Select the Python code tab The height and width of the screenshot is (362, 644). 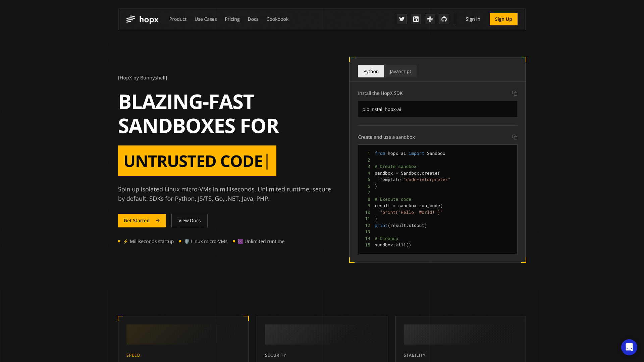tap(371, 71)
